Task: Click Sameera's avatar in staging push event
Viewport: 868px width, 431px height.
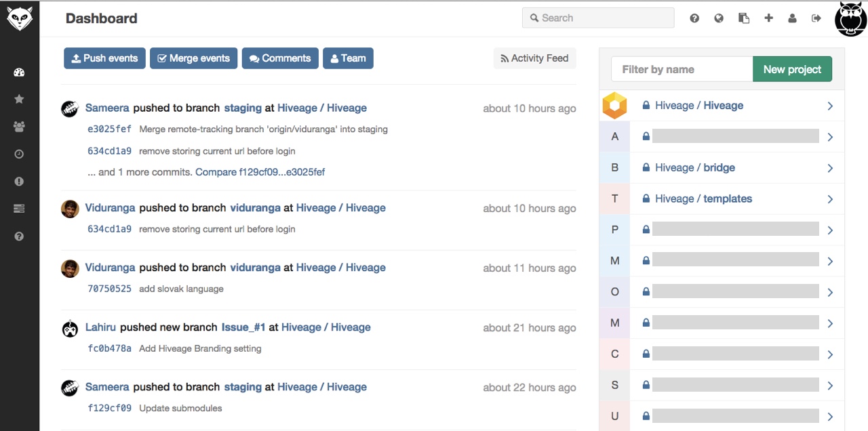Action: [x=70, y=108]
